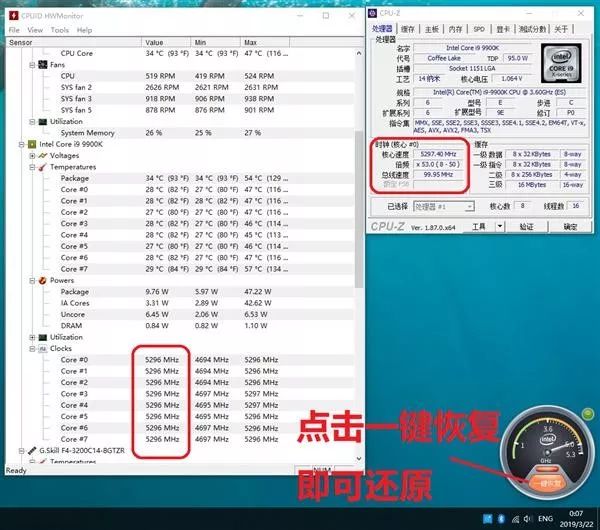Open the Help menu in HWMonitor
The image size is (600, 530).
tap(84, 30)
